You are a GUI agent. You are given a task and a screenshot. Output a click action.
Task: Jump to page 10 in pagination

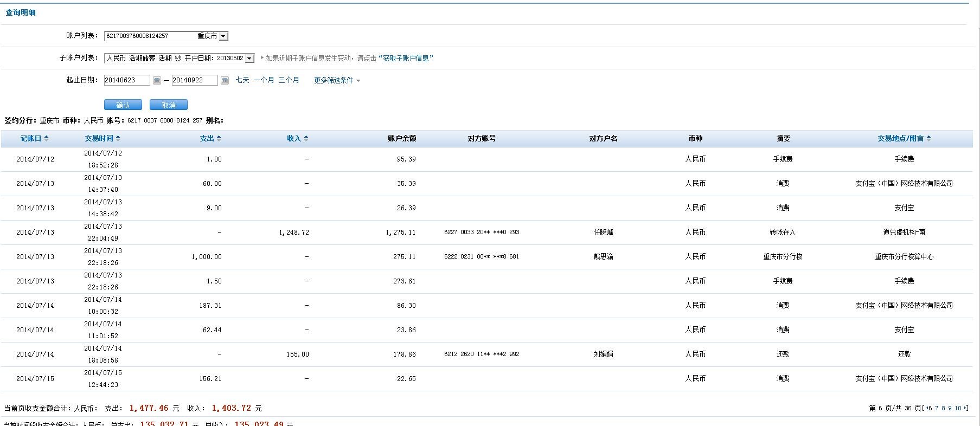[x=958, y=409]
